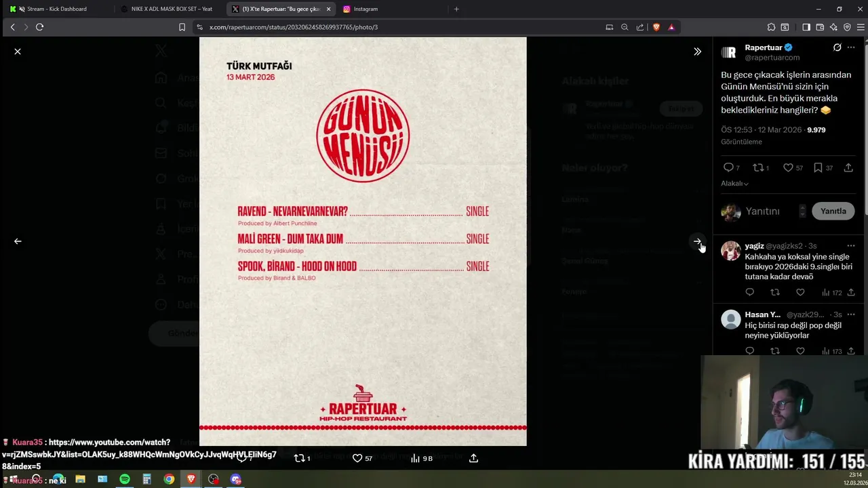Screen dimensions: 868x488
Task: Repost icon below photo viewer
Action: (302, 458)
